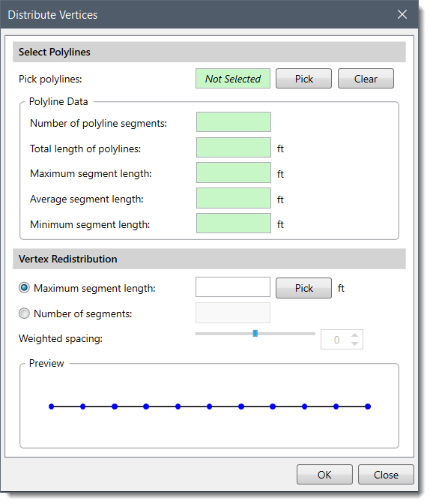Click the Pick polylines label
This screenshot has height=504, width=430.
coord(50,79)
